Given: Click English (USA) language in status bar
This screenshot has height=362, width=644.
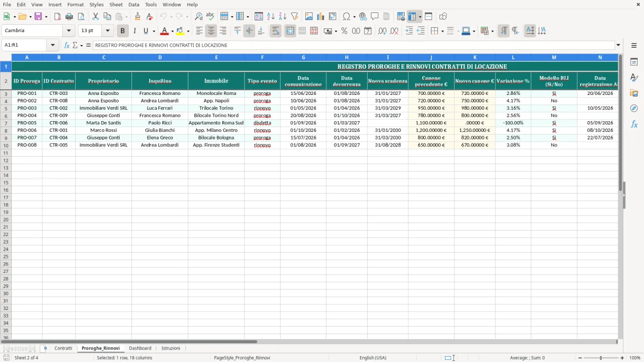Looking at the screenshot, I should click(373, 358).
